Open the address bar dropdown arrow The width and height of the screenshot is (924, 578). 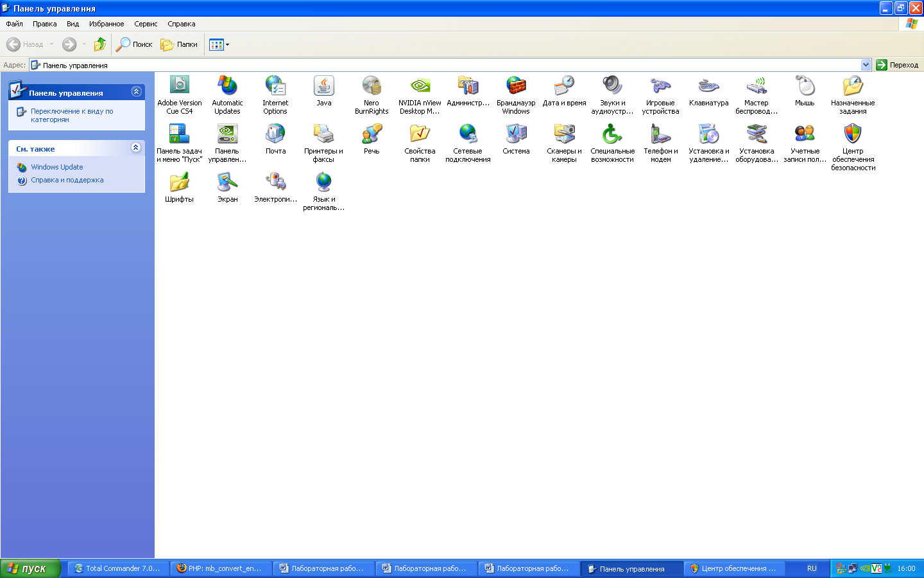pyautogui.click(x=866, y=65)
